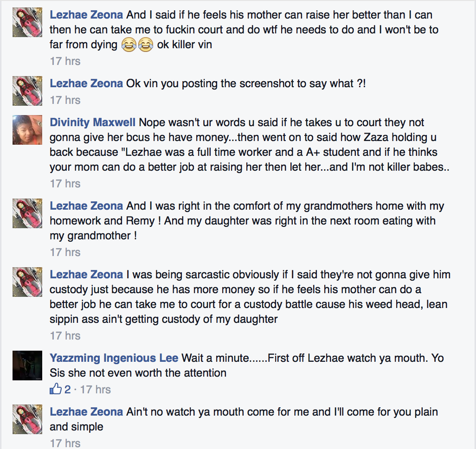Open Divinity Maxwell's profile picture

click(x=27, y=130)
